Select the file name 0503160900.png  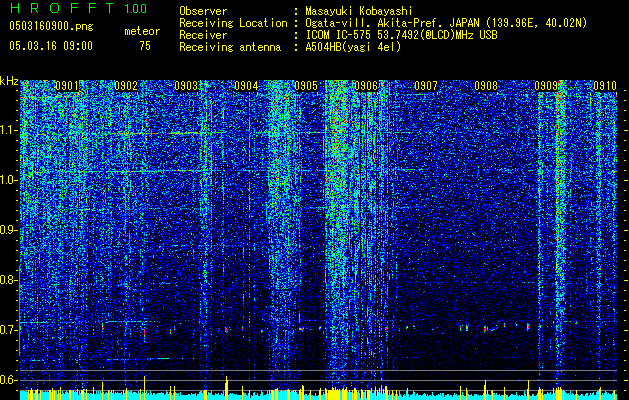pyautogui.click(x=51, y=26)
